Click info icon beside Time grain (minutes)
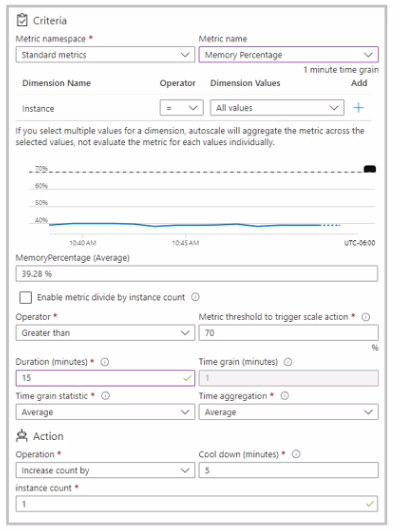Viewport: 400px width, 531px height. click(288, 362)
